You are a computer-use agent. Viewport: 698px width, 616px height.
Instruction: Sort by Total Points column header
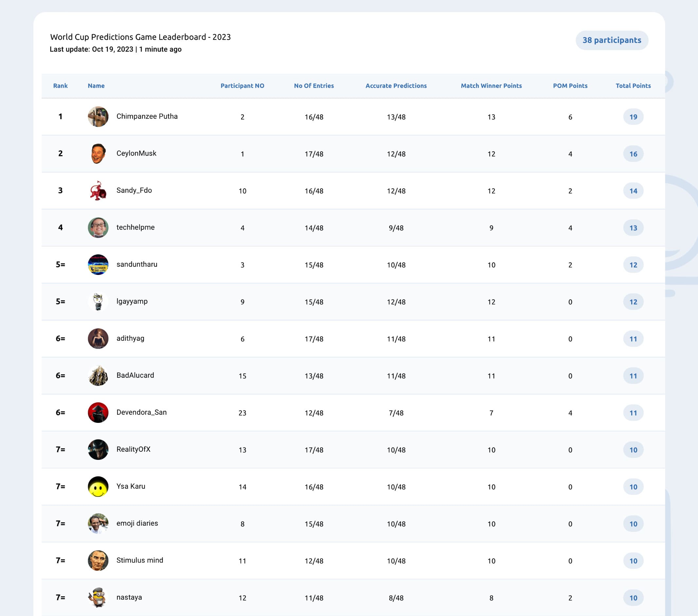(x=633, y=86)
